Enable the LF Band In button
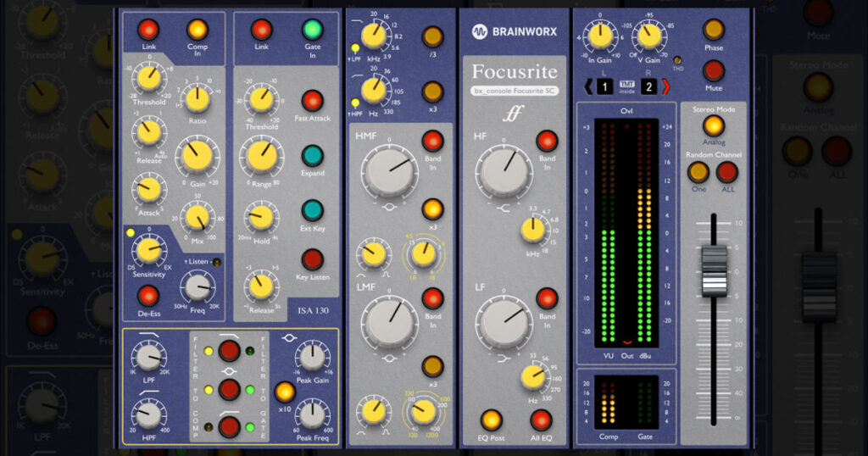The image size is (868, 456). [x=547, y=298]
